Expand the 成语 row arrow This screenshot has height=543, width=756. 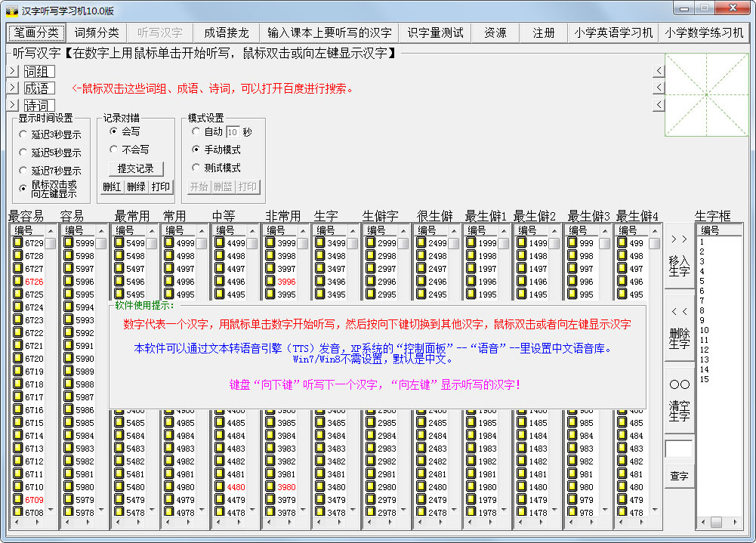[13, 88]
